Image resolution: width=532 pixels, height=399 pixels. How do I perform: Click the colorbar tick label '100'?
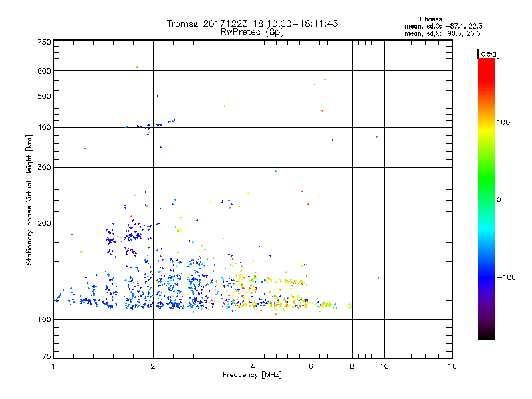pyautogui.click(x=503, y=122)
